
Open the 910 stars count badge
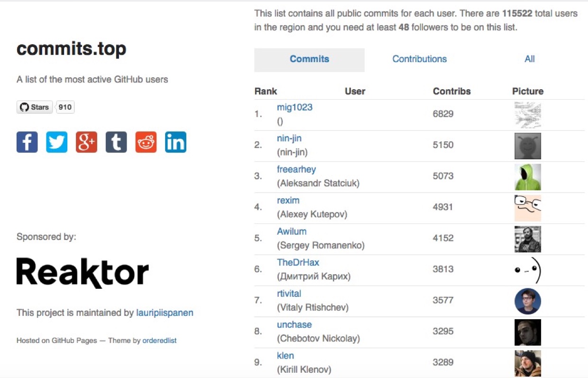65,107
